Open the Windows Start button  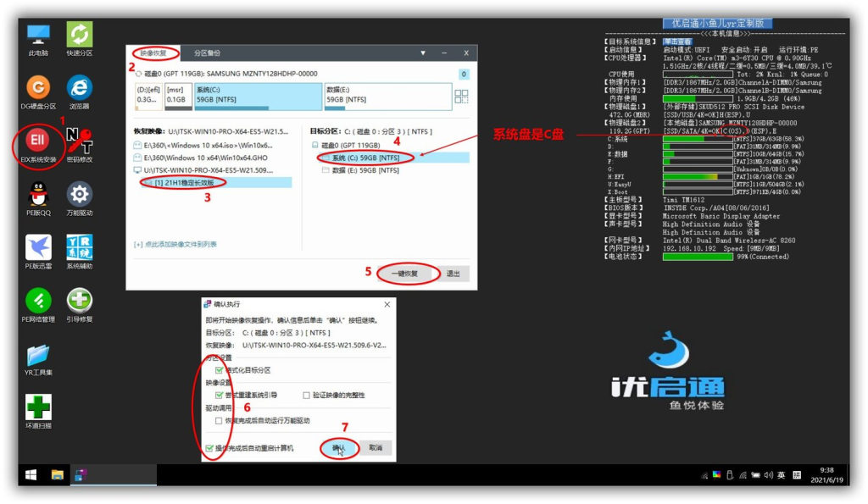coord(31,474)
